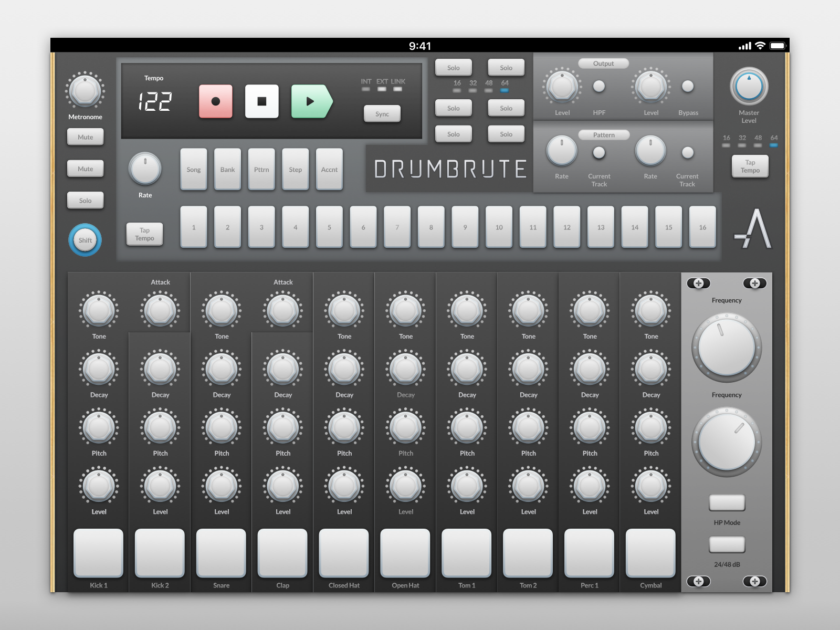Click the Closed Hat Level knob
The width and height of the screenshot is (840, 630).
tap(344, 486)
